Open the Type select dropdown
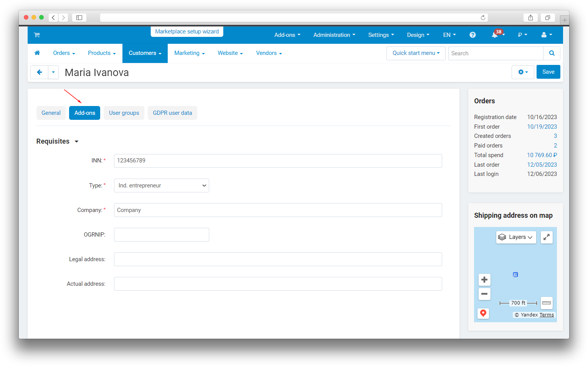This screenshot has height=366, width=588. pyautogui.click(x=161, y=185)
